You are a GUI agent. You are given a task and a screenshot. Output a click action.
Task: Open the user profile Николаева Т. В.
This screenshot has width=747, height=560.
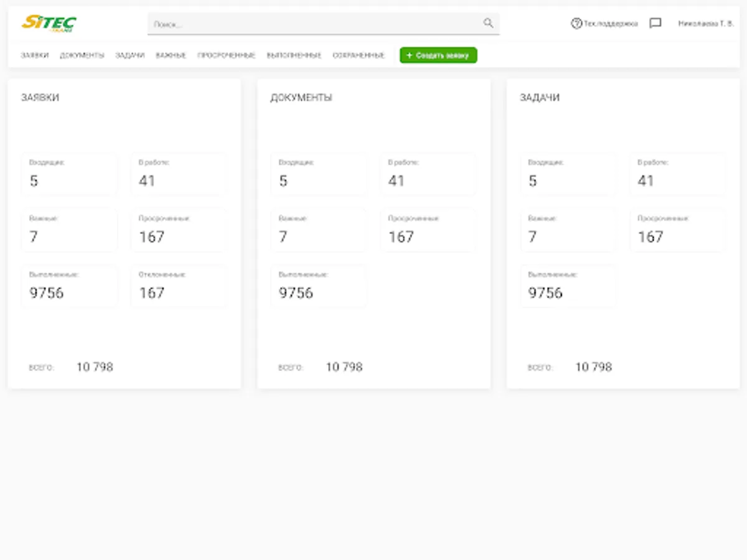[x=706, y=24]
